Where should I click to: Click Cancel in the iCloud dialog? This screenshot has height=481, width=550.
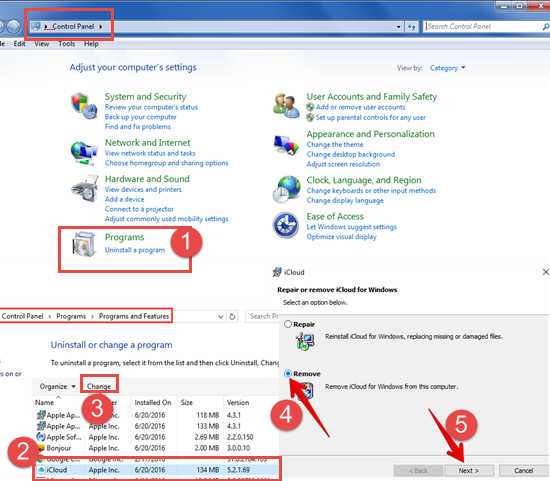point(523,470)
